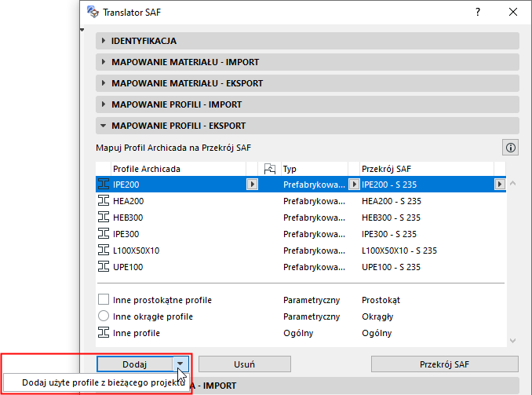The width and height of the screenshot is (532, 395).
Task: Click the list scroll down arrow
Action: click(x=512, y=340)
